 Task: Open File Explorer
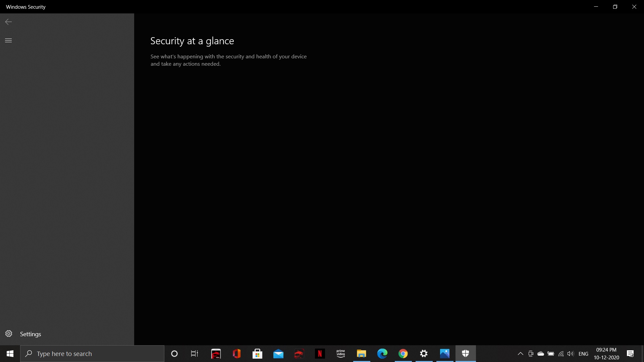coord(361,354)
